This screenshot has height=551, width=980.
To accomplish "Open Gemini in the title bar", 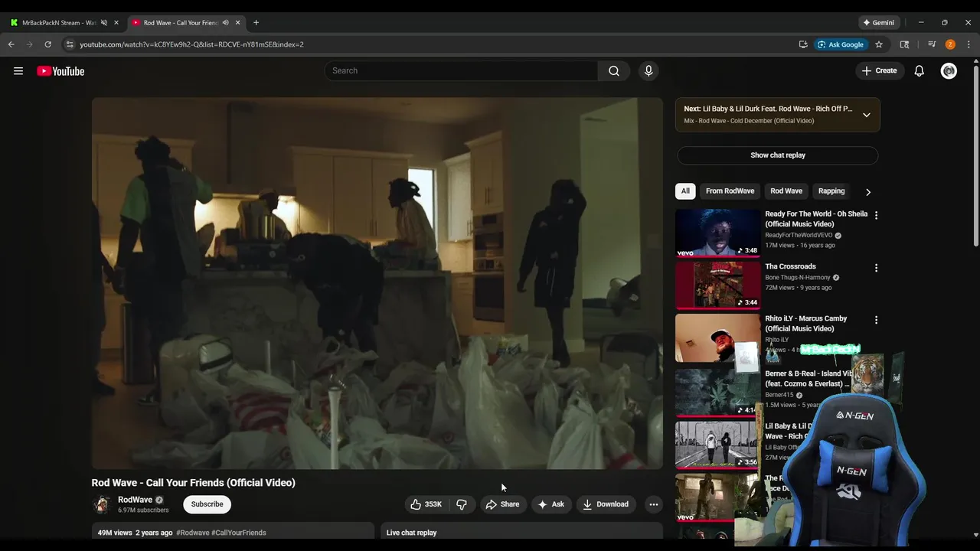I will click(878, 23).
